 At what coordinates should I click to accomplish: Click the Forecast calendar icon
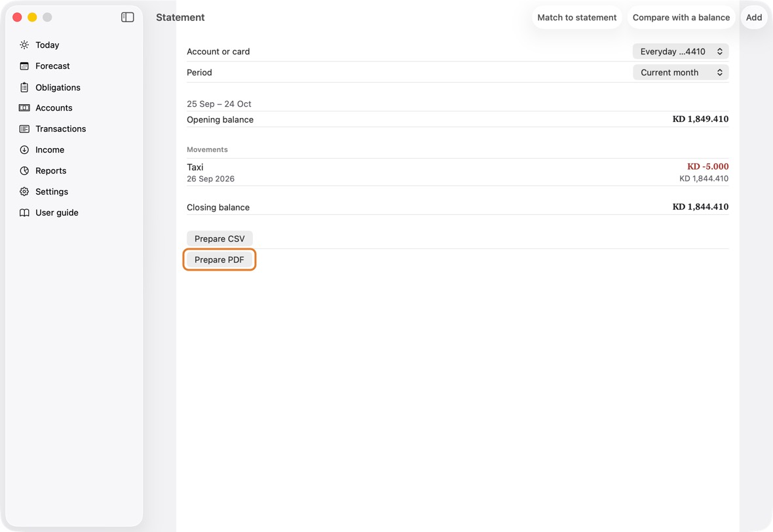click(x=24, y=66)
